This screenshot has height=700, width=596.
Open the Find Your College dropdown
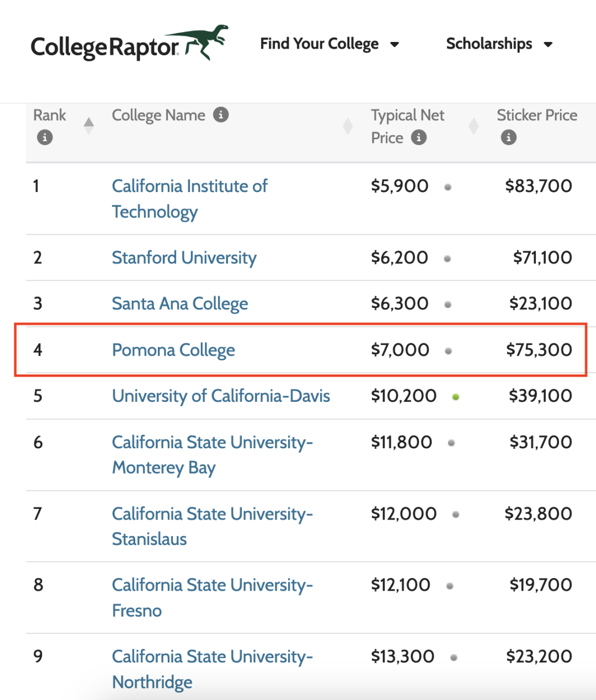[x=329, y=44]
